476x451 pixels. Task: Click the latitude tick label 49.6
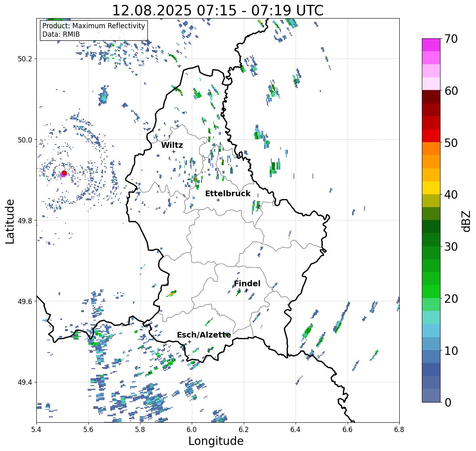[x=25, y=301]
